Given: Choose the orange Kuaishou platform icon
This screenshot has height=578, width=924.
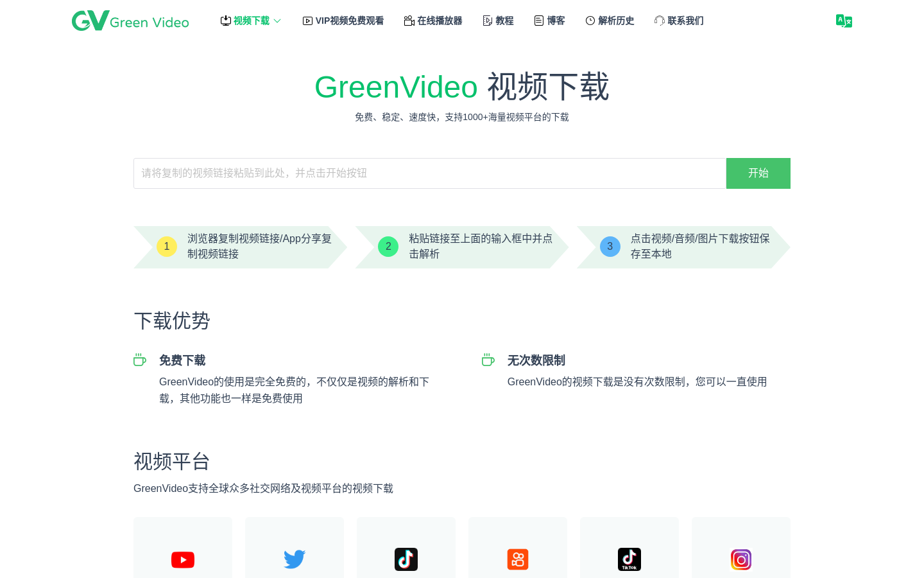Looking at the screenshot, I should tap(518, 559).
